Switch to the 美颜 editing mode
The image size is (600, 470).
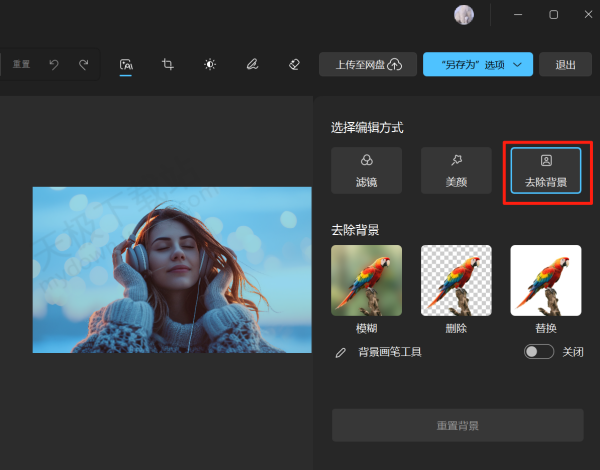456,170
